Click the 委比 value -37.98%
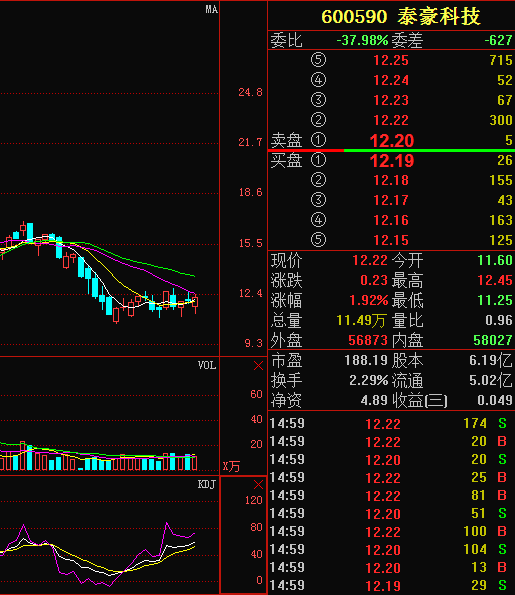Screen dimensions: 515x595 pos(362,40)
